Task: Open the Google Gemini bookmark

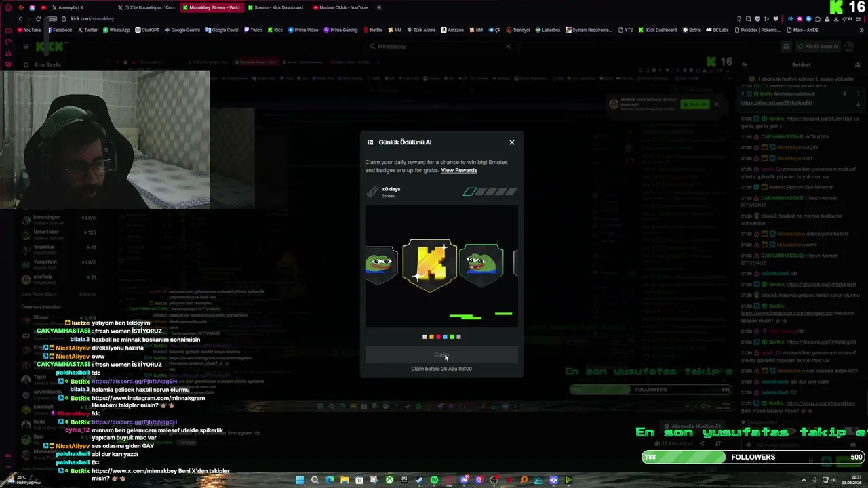Action: [182, 30]
